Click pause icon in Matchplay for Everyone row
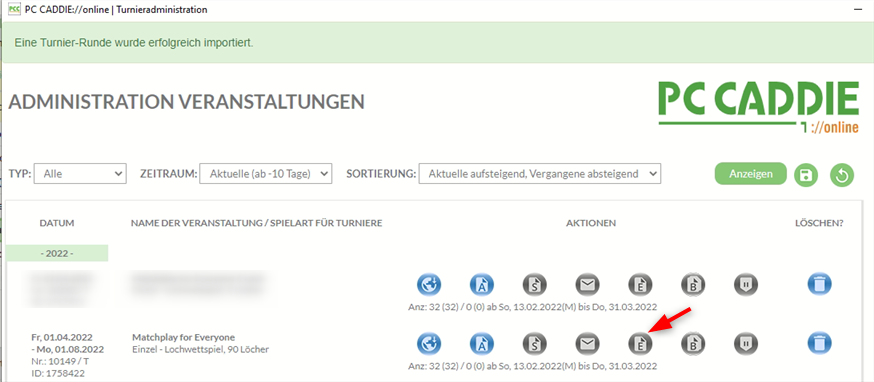 tap(745, 343)
